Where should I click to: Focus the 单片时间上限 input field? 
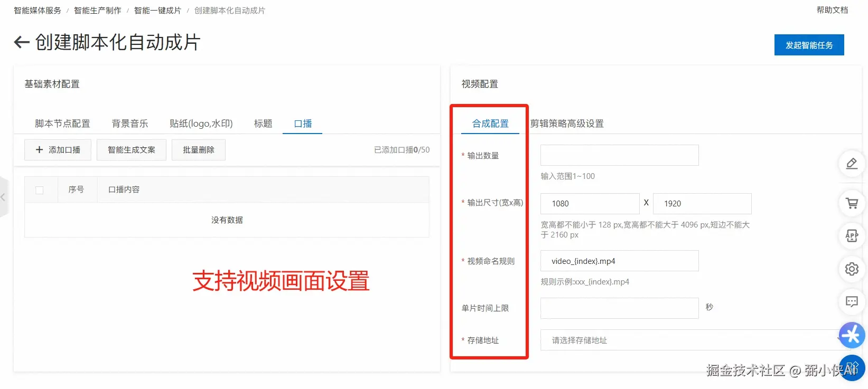[x=619, y=308]
